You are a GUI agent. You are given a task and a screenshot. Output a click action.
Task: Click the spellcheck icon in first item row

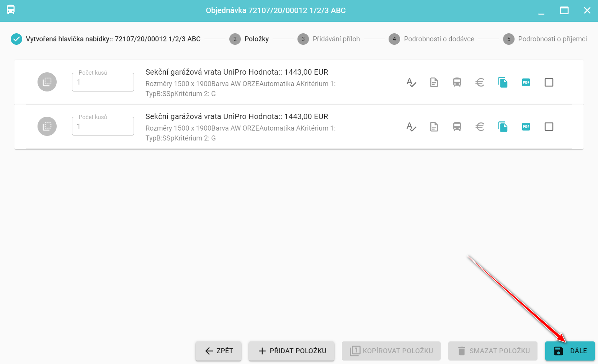pos(411,82)
